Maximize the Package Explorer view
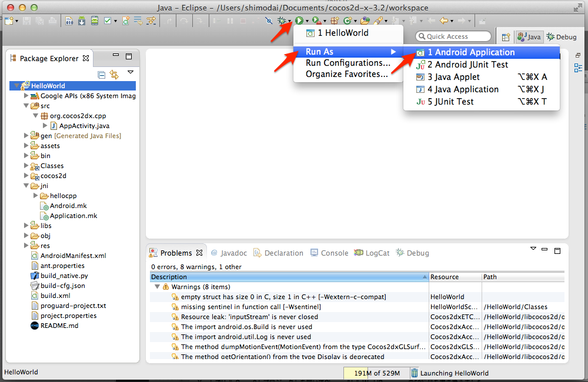This screenshot has height=382, width=588. click(129, 56)
